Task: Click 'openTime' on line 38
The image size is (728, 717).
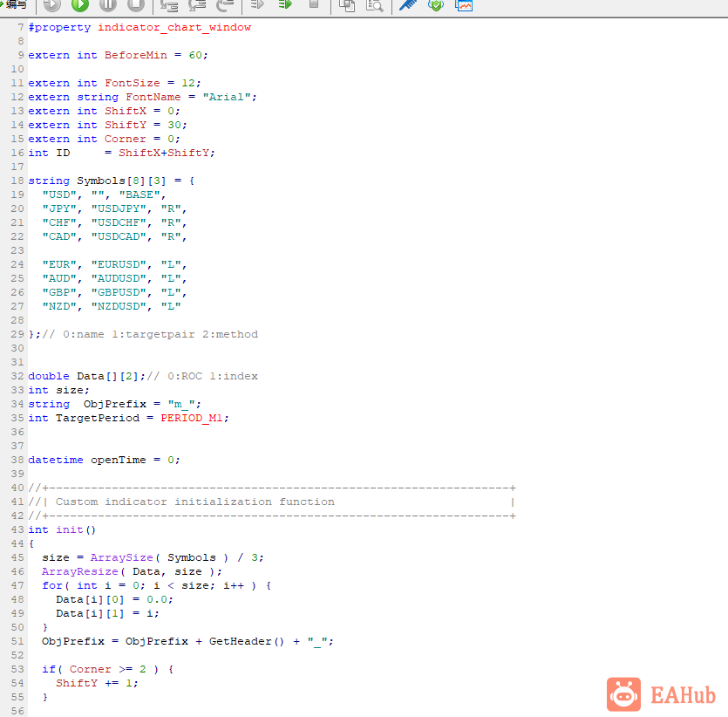Action: click(119, 460)
